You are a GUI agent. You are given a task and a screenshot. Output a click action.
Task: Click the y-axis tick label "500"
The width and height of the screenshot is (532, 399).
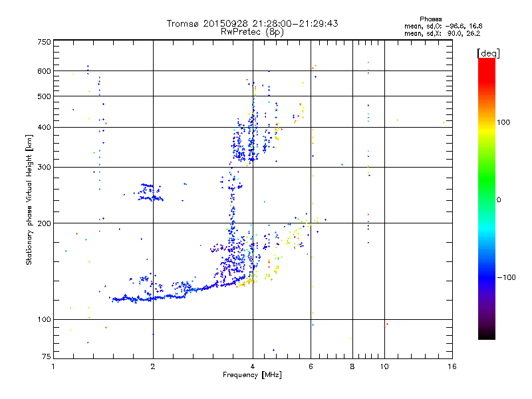pos(44,96)
